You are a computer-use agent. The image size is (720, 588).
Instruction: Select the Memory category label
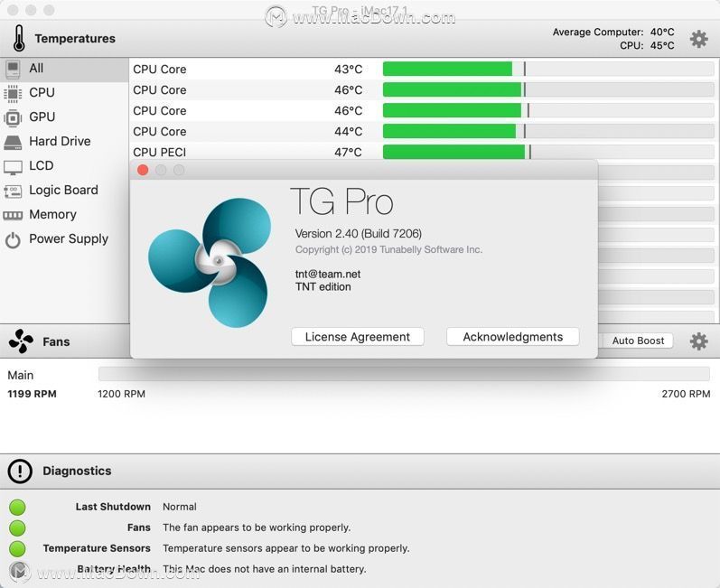(x=52, y=214)
